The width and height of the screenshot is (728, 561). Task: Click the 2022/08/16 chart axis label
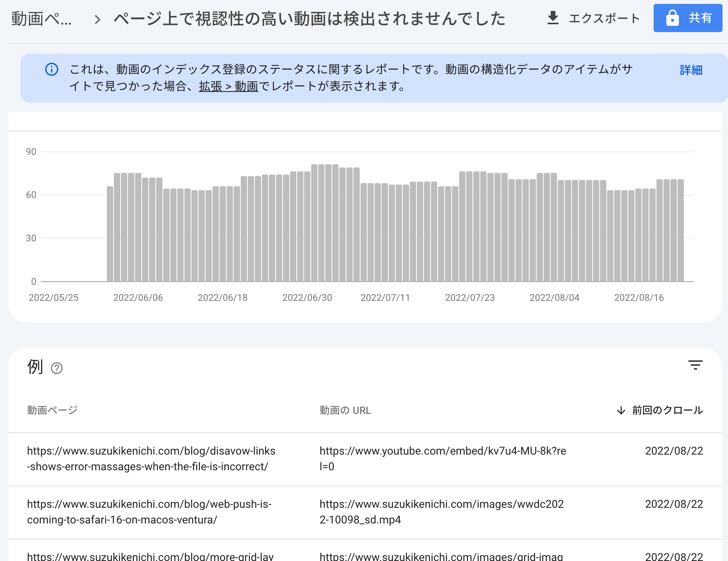click(x=639, y=298)
